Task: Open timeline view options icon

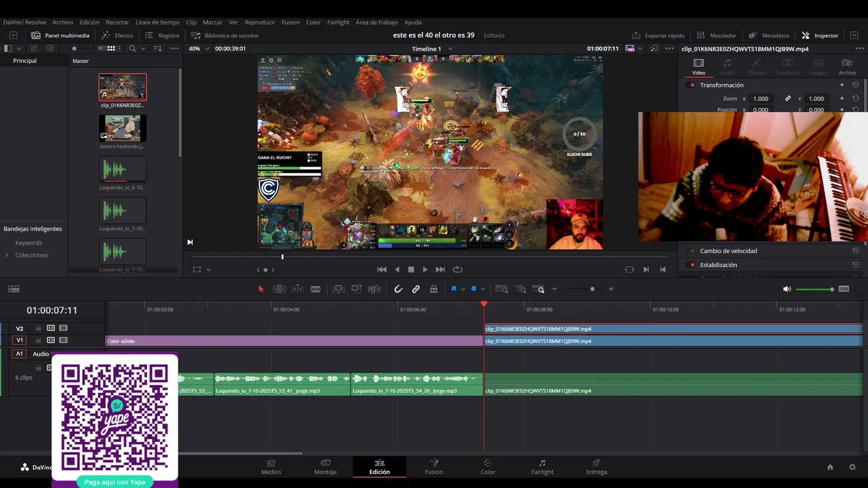Action: pyautogui.click(x=14, y=289)
